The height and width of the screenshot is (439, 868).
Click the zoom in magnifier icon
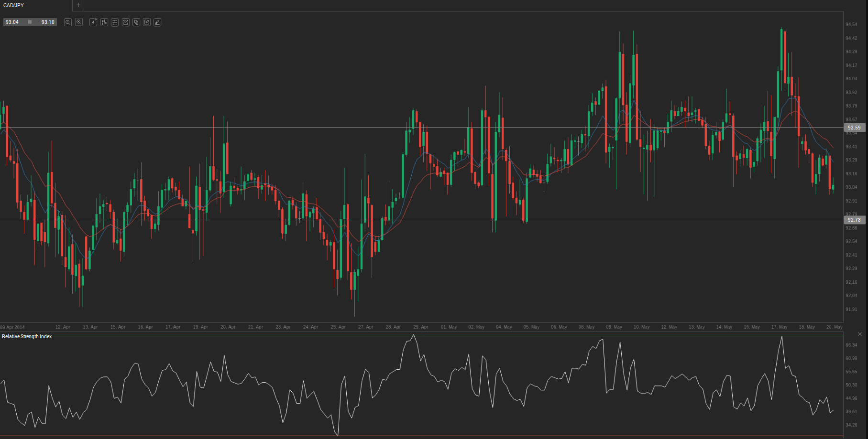[79, 22]
